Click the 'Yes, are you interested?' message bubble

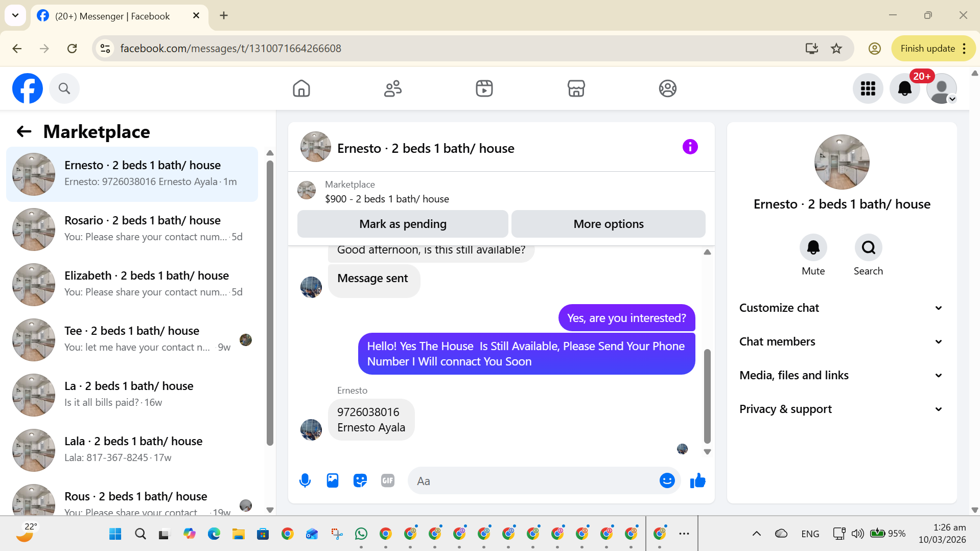pos(626,318)
